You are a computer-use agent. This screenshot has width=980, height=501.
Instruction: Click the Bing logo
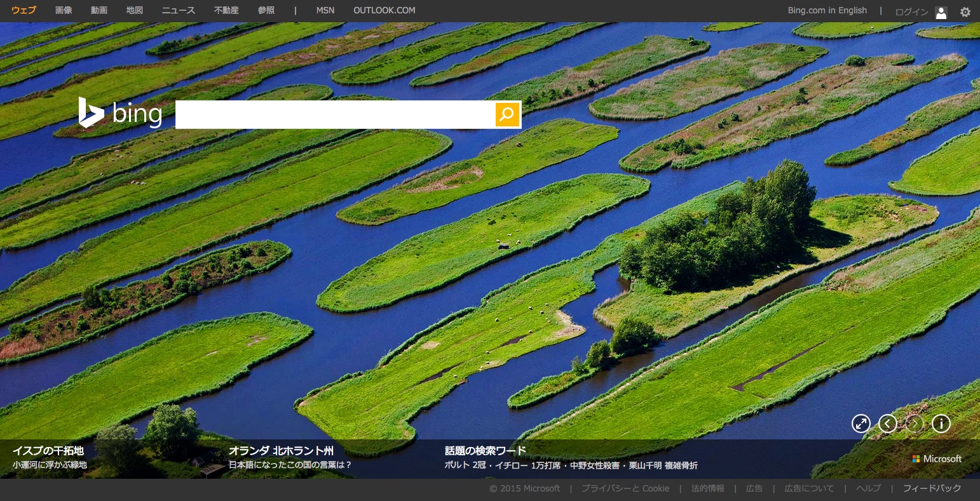120,114
